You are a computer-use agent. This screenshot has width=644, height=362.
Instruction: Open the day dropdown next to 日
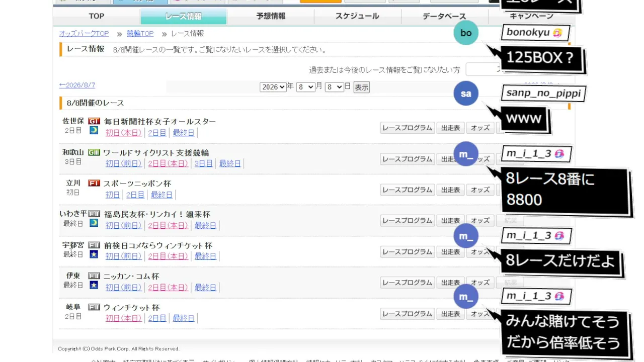pyautogui.click(x=334, y=87)
